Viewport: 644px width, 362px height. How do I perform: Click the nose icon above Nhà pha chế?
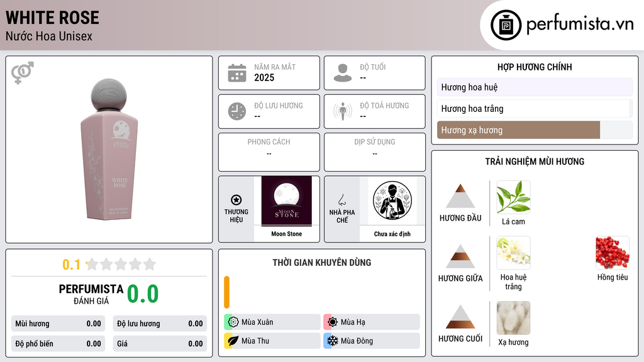(x=341, y=200)
